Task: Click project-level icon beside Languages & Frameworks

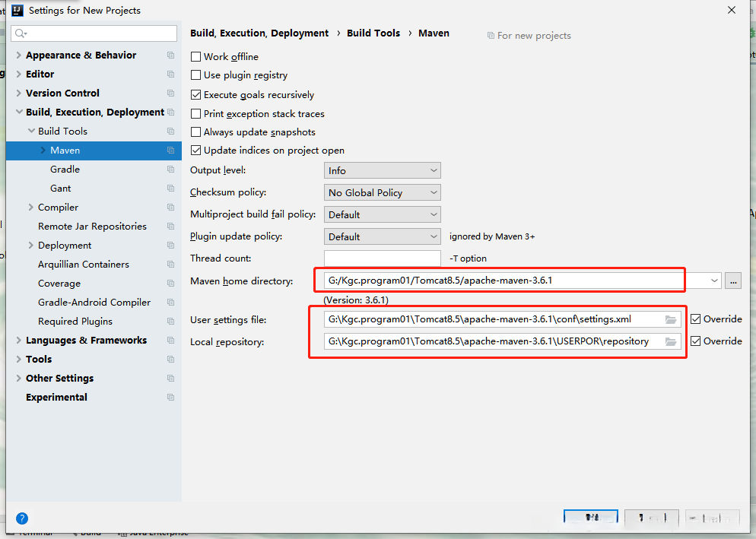Action: coord(170,341)
